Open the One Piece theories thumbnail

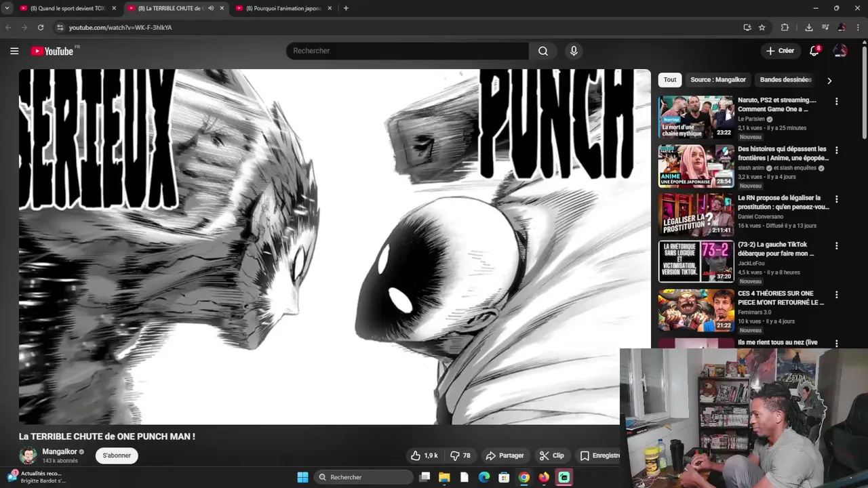696,310
